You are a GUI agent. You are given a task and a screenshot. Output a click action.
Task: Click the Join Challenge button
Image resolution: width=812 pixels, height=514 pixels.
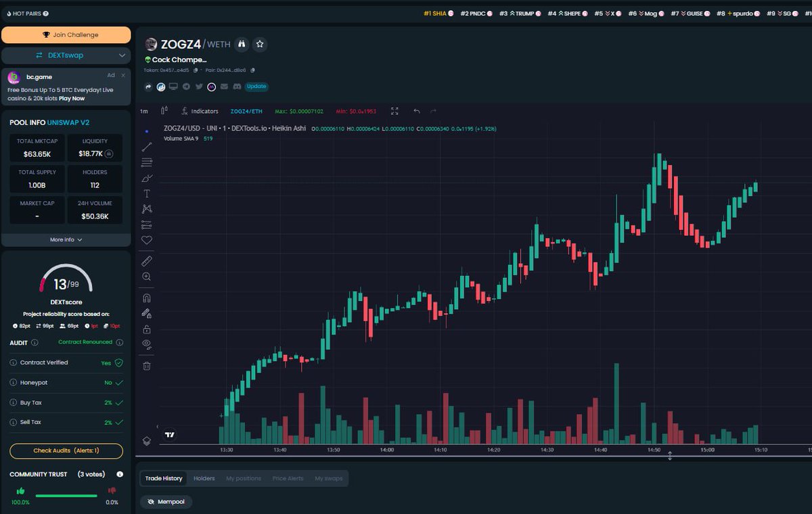(x=66, y=34)
